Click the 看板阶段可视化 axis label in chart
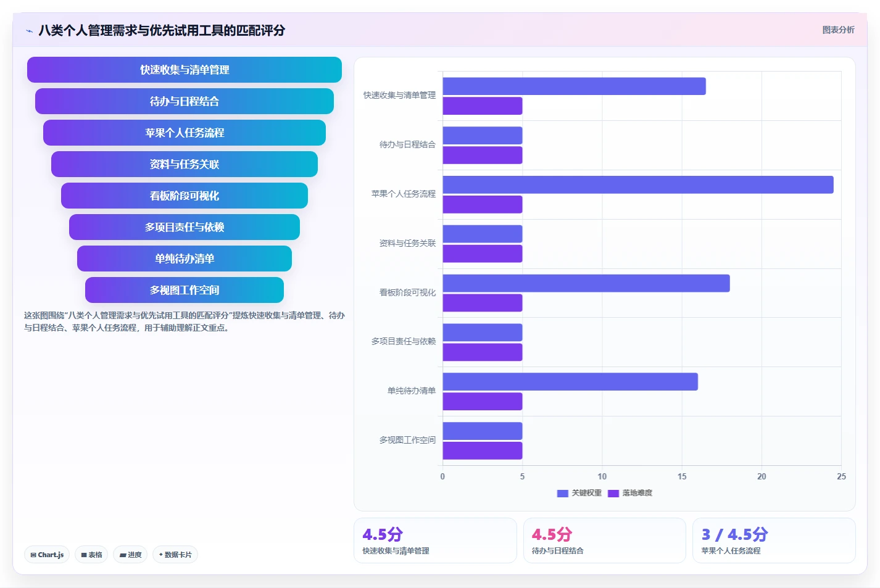Screen dimensions: 880x588 pos(407,292)
